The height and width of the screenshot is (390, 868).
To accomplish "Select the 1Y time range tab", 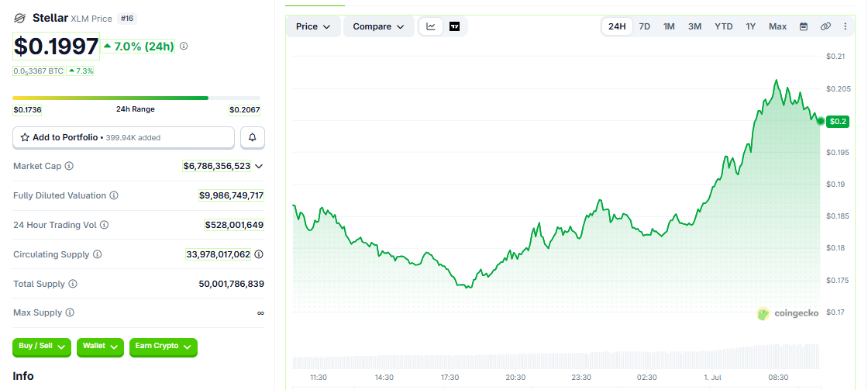I will click(x=751, y=26).
